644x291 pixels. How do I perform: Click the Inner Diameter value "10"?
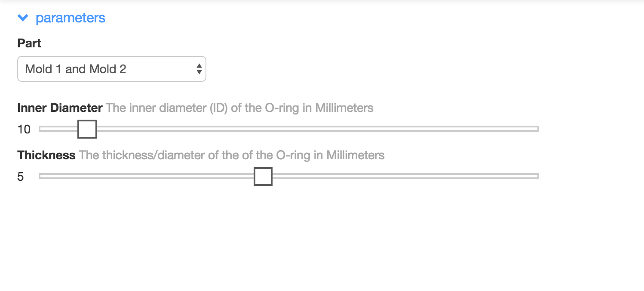point(24,129)
